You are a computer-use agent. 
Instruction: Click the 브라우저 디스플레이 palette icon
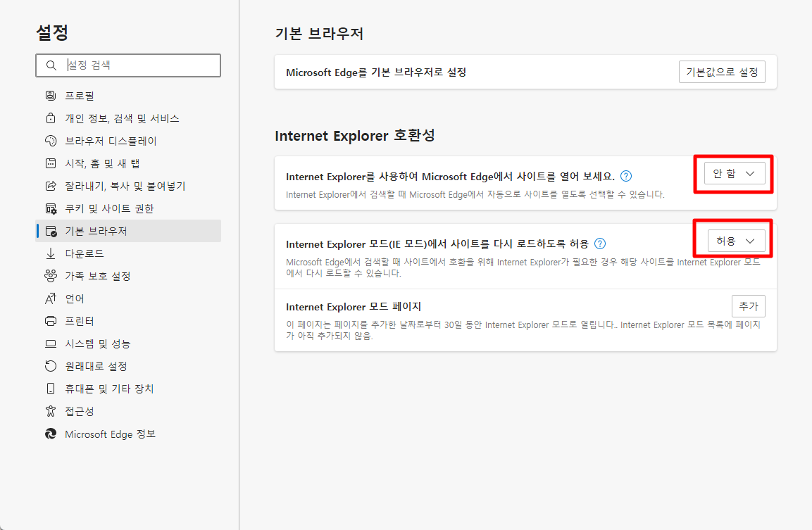pyautogui.click(x=51, y=141)
